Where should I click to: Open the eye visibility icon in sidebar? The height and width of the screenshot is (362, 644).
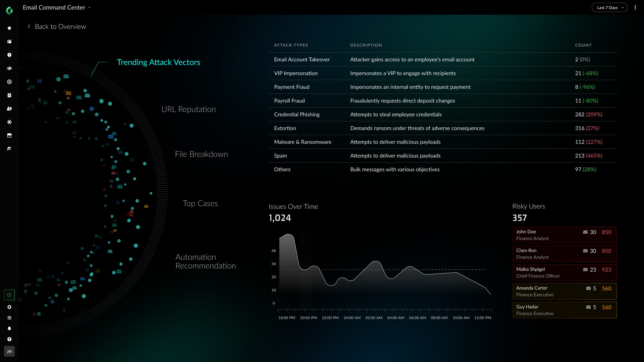tap(9, 68)
